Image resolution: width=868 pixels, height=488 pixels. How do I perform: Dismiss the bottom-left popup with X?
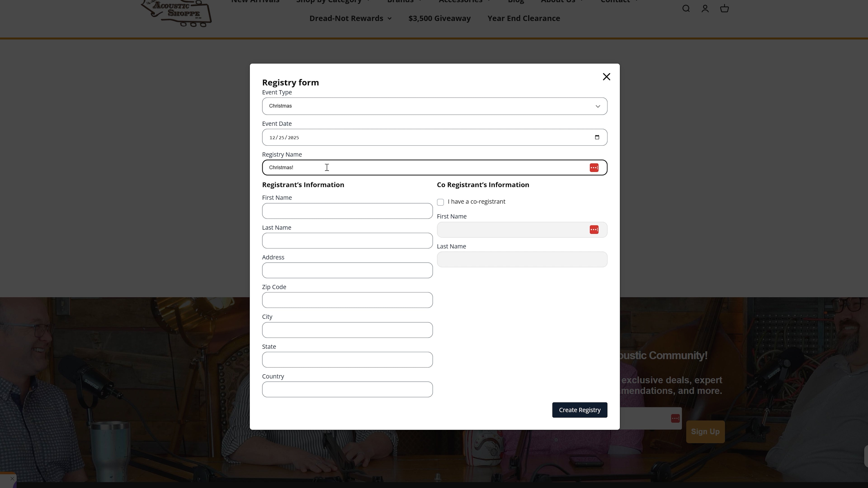point(12,478)
